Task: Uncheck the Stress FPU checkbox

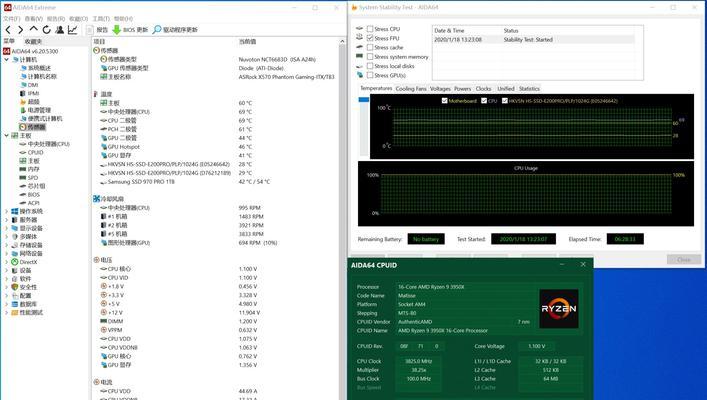Action: pos(370,38)
